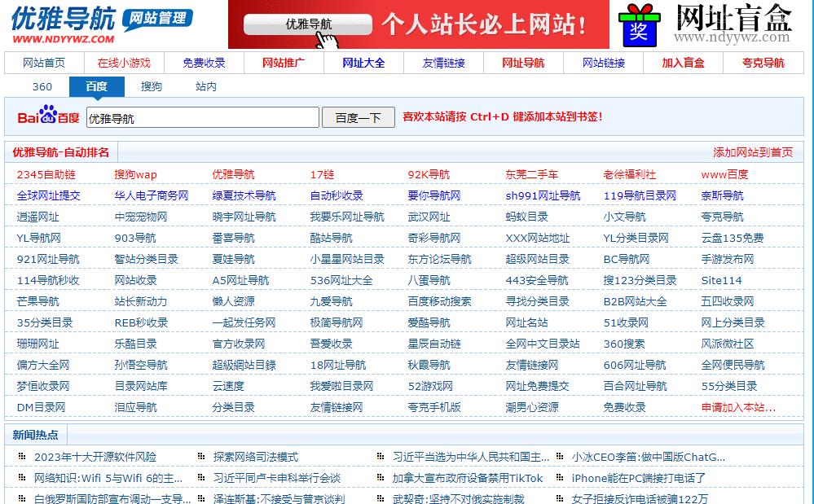814x504 pixels.
Task: Click the 网站管理 speech bubble badge
Action: [x=157, y=20]
